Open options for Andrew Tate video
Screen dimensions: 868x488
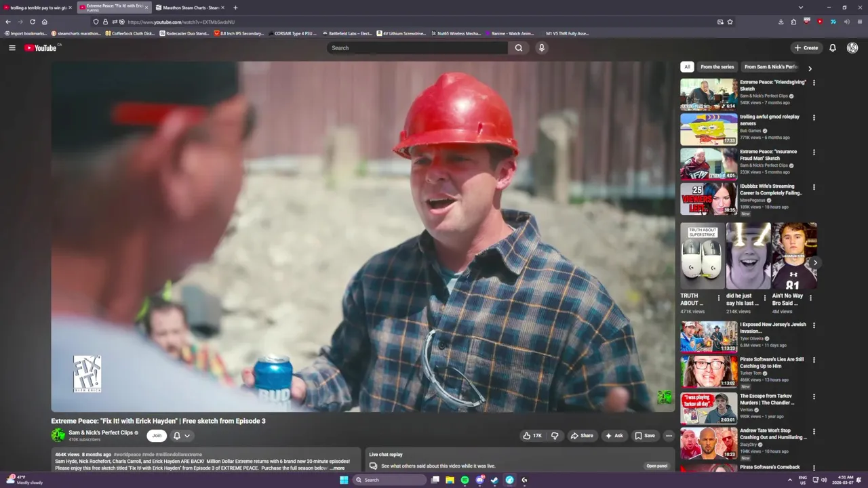814,431
